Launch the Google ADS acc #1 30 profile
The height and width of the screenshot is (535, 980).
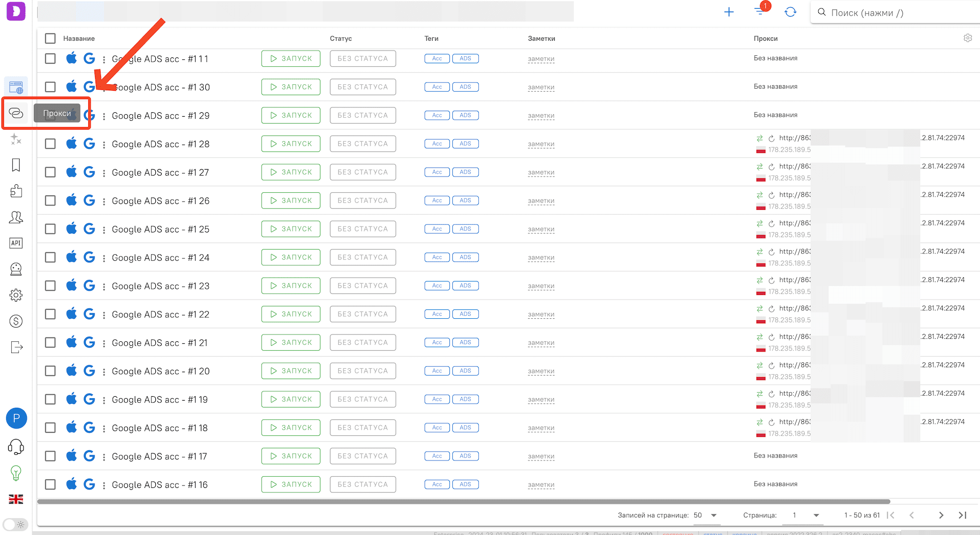[x=291, y=87]
